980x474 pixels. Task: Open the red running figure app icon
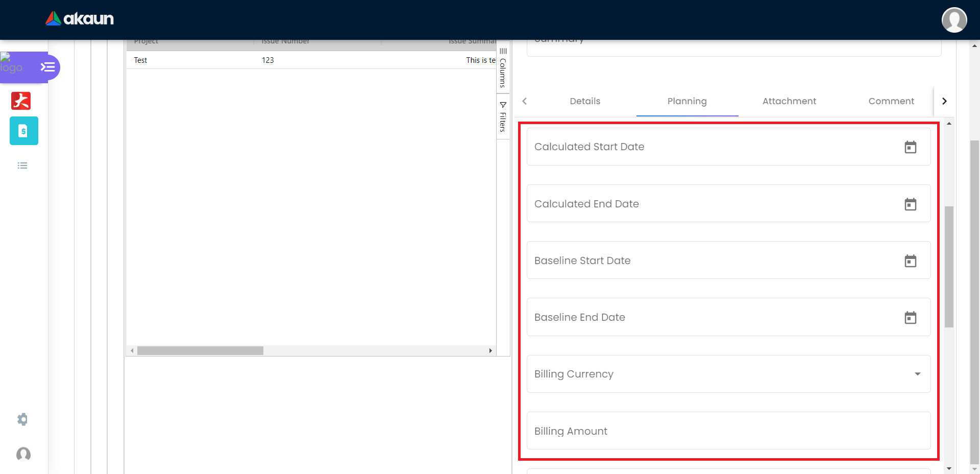(x=21, y=101)
